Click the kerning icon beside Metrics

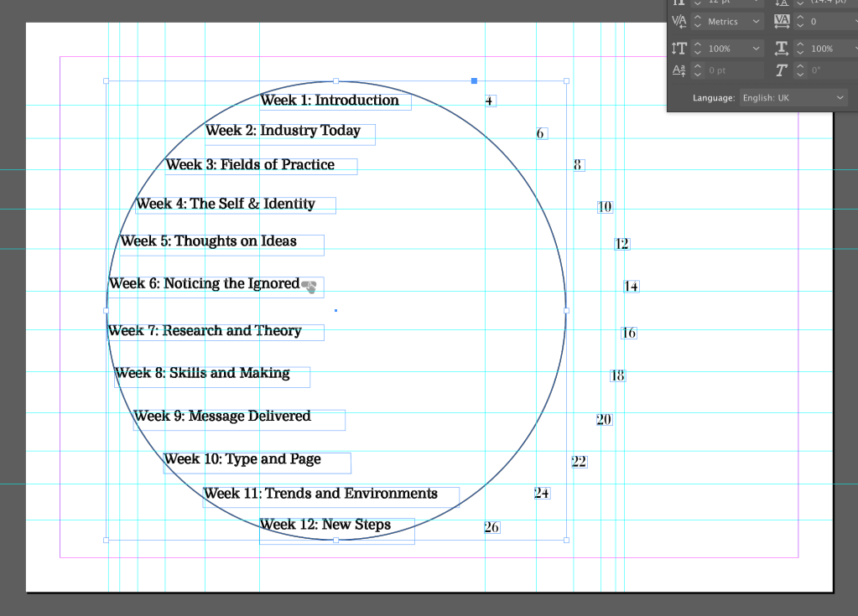coord(679,22)
